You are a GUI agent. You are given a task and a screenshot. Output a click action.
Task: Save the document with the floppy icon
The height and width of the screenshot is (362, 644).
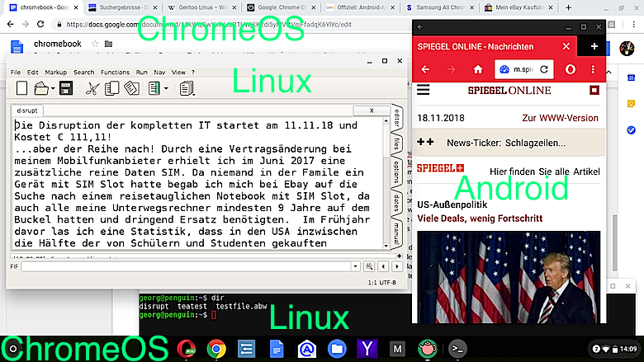pyautogui.click(x=66, y=88)
